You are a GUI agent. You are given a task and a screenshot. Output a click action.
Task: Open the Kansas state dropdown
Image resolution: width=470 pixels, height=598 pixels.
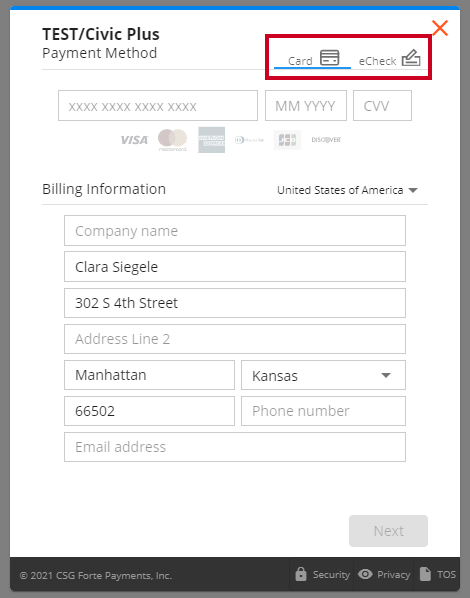pos(323,375)
